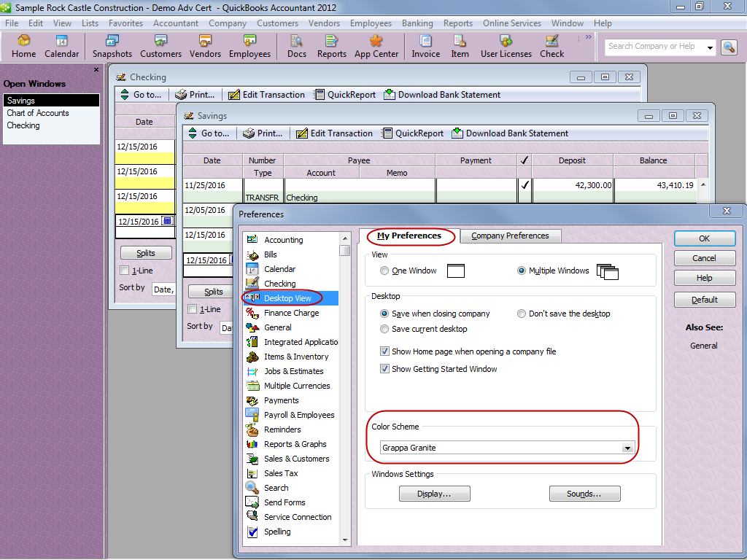Screen dimensions: 747x560
Task: Switch to the Company Preferences tab
Action: pos(510,236)
